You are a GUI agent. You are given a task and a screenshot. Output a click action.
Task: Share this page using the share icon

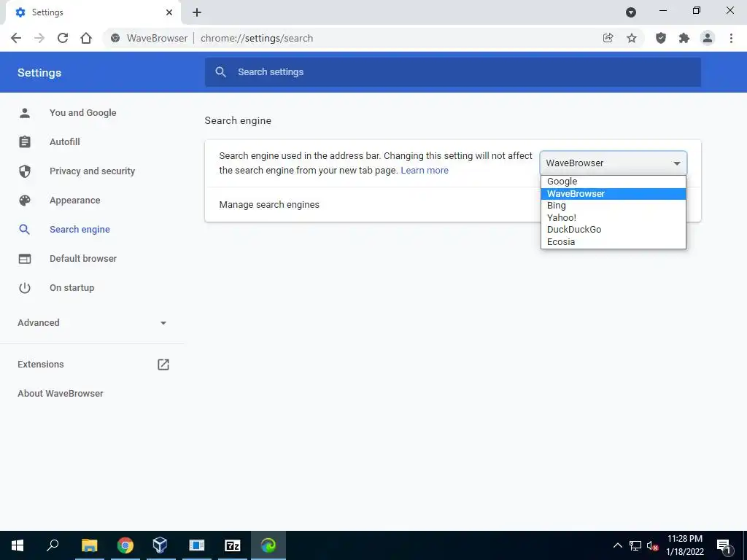[608, 38]
